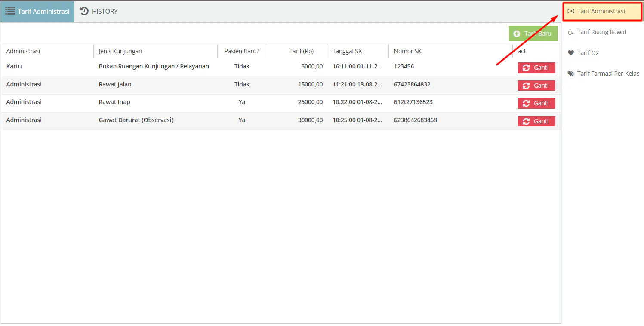Click the Ya value in the Gawat Darurat row
The image size is (644, 326).
click(x=242, y=120)
